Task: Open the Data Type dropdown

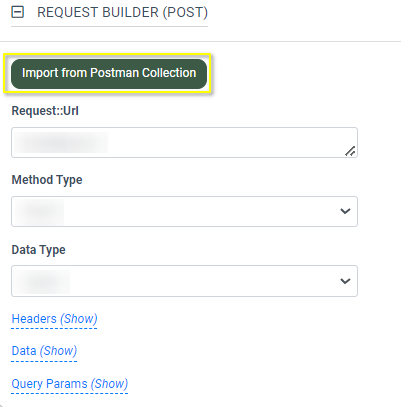Action: tap(184, 281)
